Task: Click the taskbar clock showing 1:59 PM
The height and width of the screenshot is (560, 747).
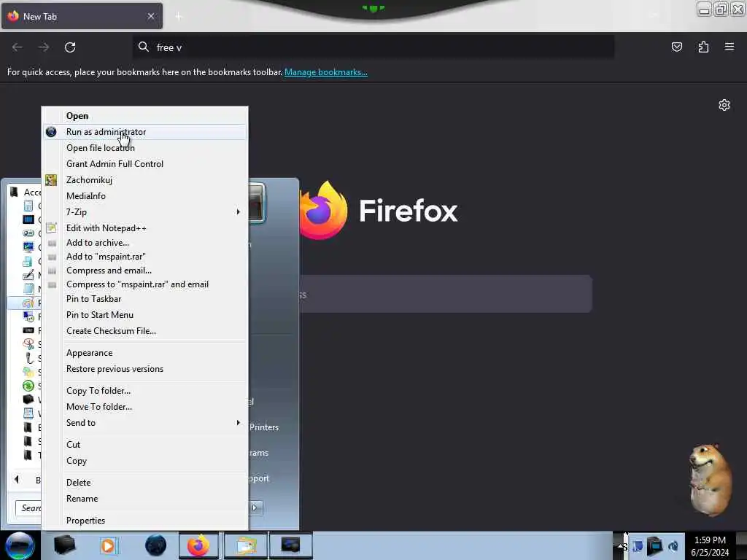Action: (x=710, y=546)
